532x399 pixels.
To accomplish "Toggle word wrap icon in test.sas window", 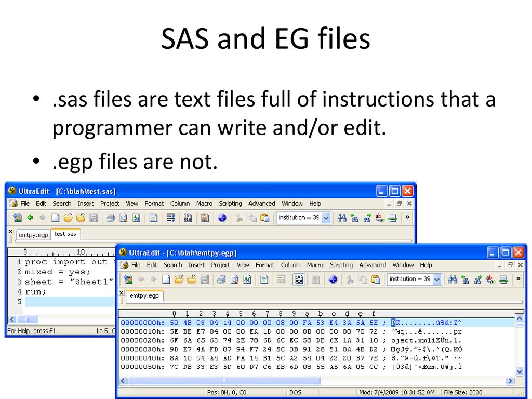I will coord(170,218).
